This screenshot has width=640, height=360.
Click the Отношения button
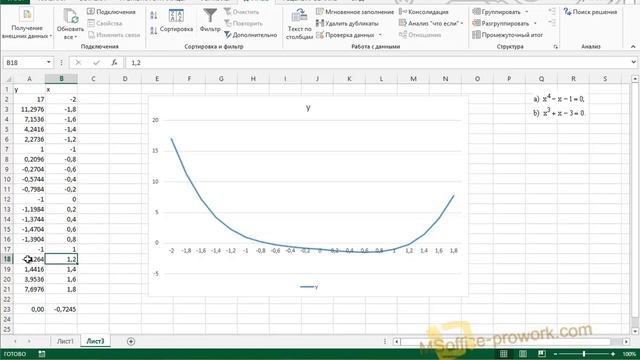point(420,35)
